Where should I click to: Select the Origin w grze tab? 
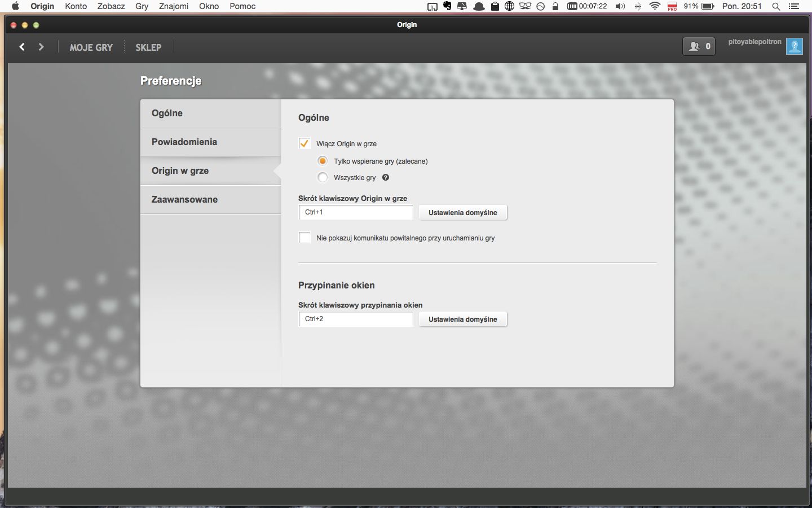(x=210, y=170)
